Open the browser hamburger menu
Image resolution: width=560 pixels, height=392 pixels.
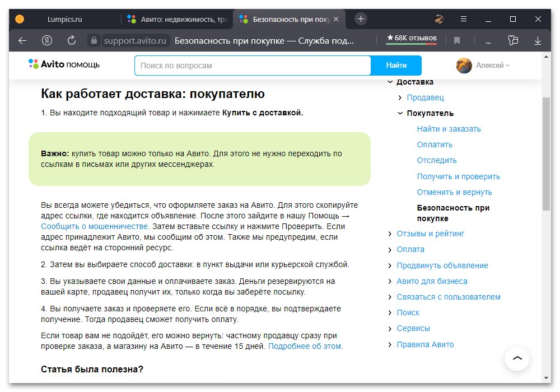[464, 19]
